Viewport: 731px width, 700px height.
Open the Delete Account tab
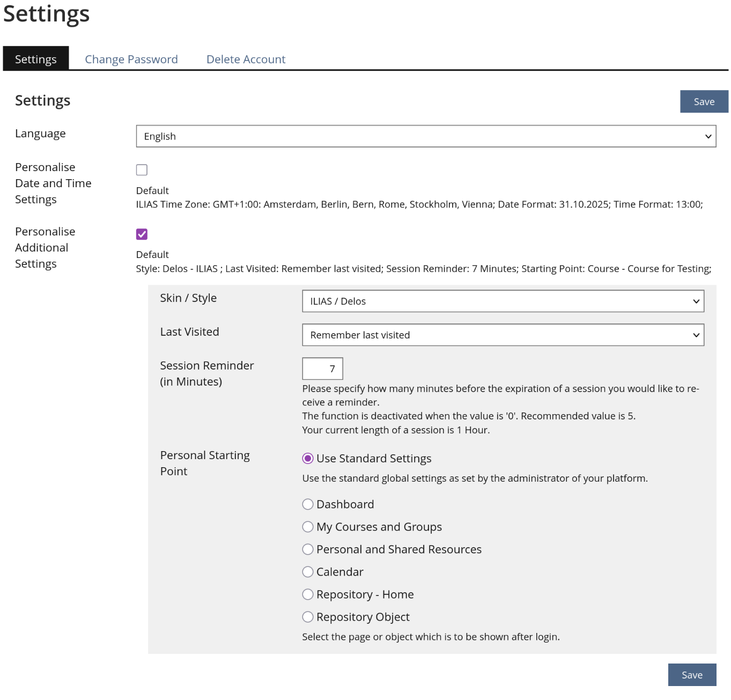coord(246,59)
